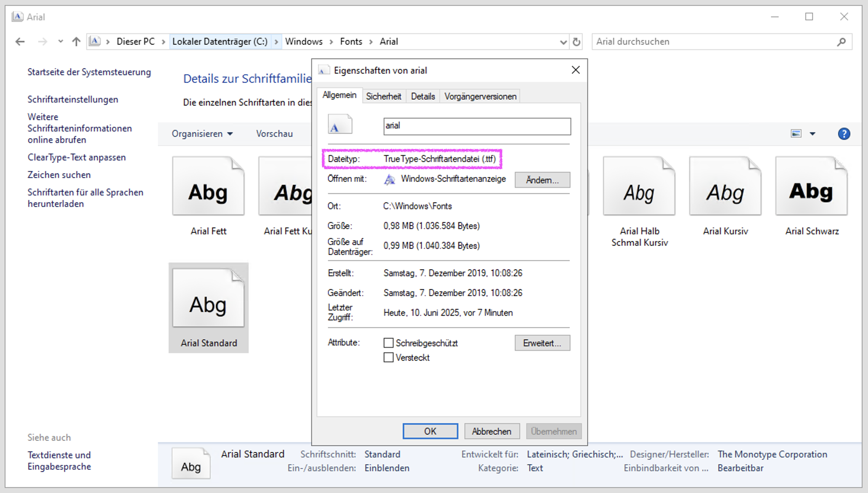
Task: Open address bar history dropdown
Action: point(563,42)
